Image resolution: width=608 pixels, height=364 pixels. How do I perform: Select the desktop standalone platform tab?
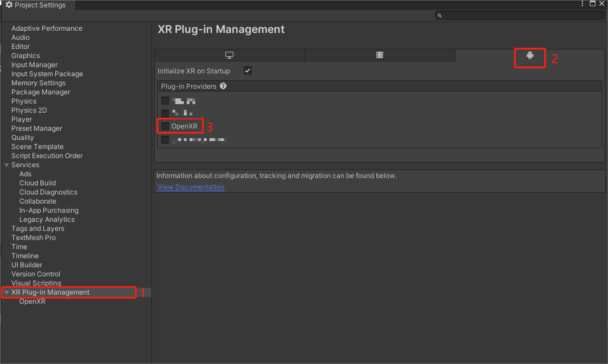tap(229, 55)
